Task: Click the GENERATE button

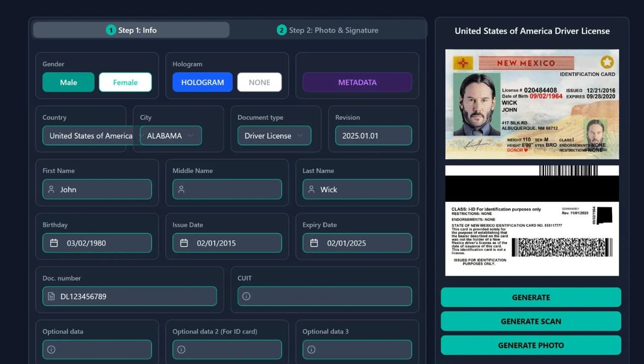Action: (x=531, y=297)
